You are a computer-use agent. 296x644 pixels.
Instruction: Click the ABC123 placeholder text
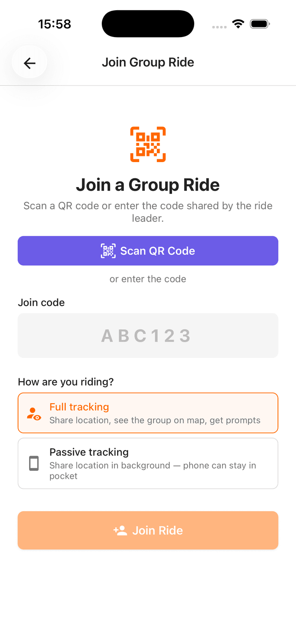click(148, 335)
